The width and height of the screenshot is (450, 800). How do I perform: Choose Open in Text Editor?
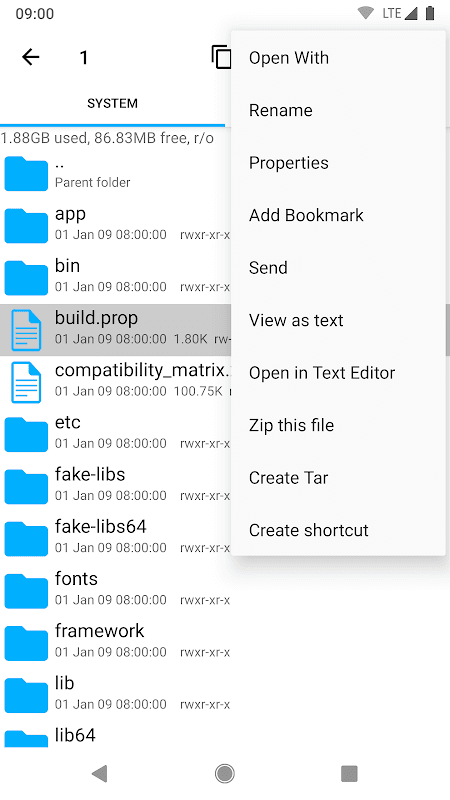pos(338,373)
